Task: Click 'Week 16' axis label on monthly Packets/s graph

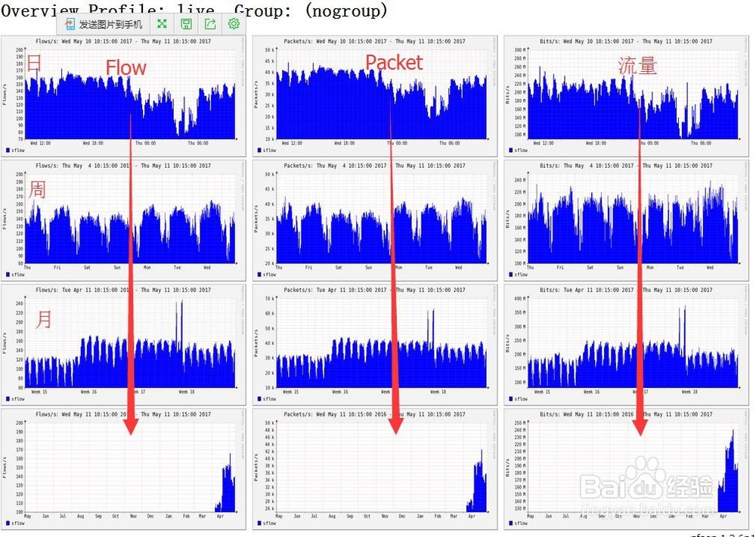Action: (340, 393)
